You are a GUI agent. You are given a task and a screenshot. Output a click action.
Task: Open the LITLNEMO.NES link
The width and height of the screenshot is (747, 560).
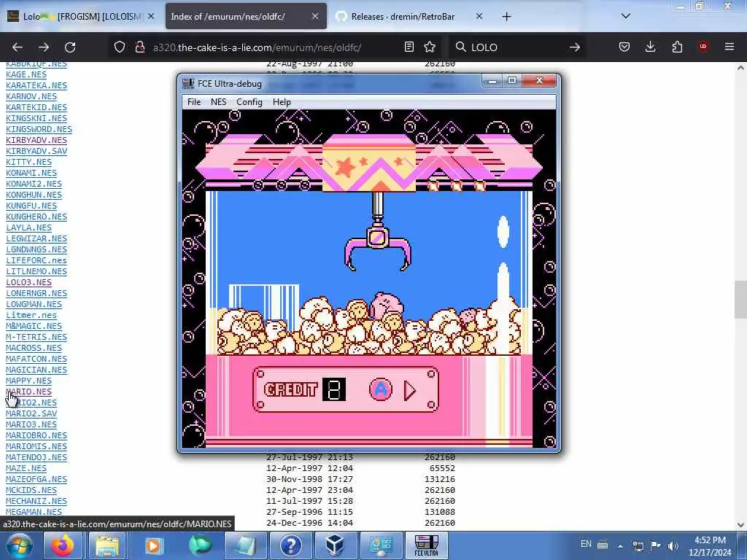(36, 271)
